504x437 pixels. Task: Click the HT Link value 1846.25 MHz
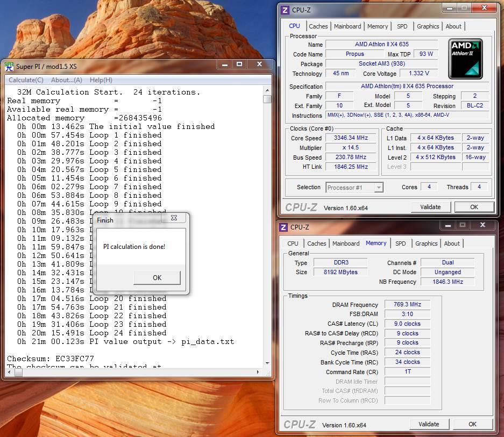click(351, 167)
